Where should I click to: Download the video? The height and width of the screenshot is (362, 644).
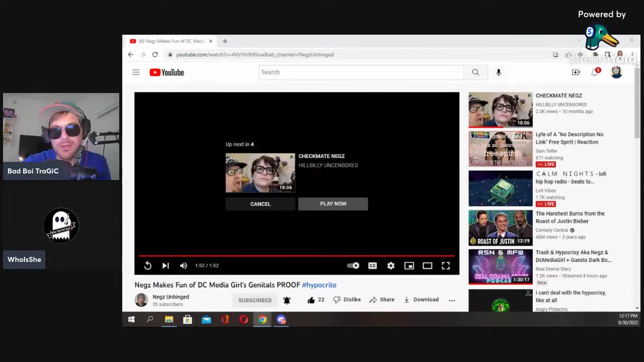pos(421,300)
